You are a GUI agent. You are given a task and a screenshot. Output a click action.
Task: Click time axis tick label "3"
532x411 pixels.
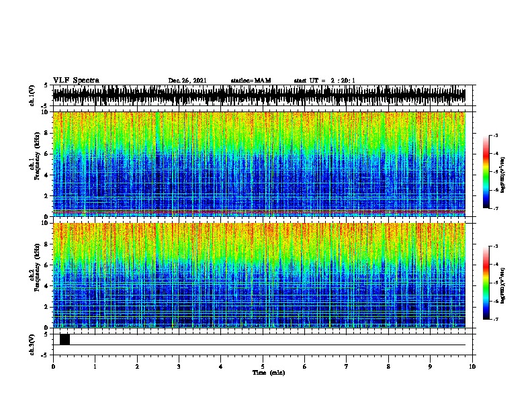pos(179,366)
